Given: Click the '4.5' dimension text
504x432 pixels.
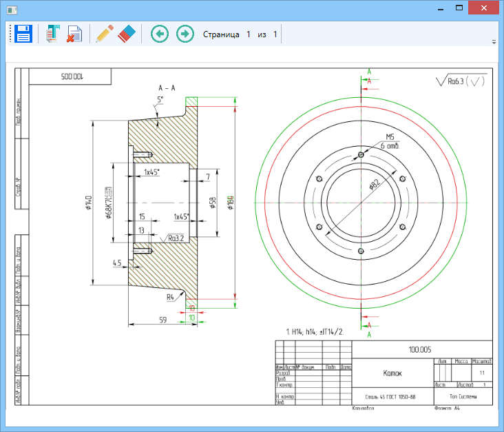Looking at the screenshot, I should pyautogui.click(x=117, y=263).
